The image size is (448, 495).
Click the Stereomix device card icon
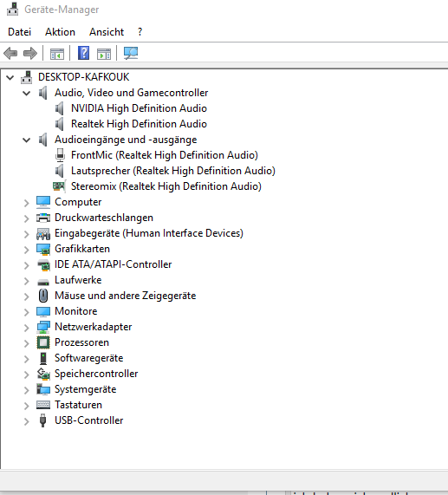click(x=59, y=186)
